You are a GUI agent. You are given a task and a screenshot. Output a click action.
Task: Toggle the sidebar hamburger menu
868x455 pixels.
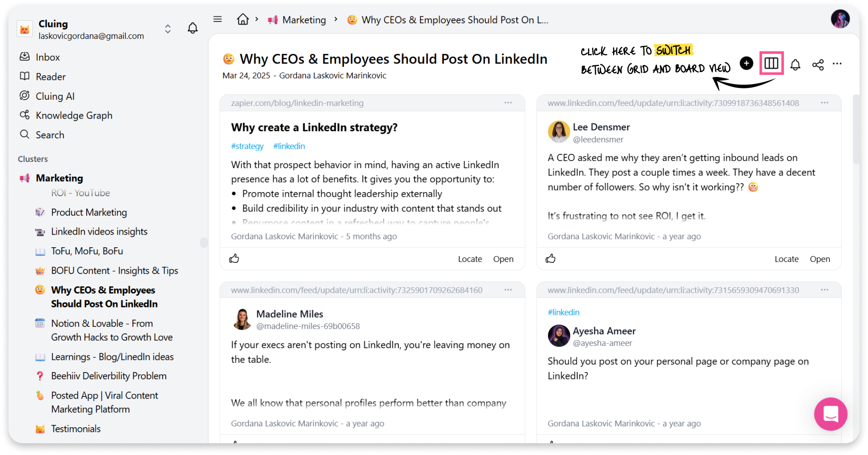pyautogui.click(x=217, y=19)
